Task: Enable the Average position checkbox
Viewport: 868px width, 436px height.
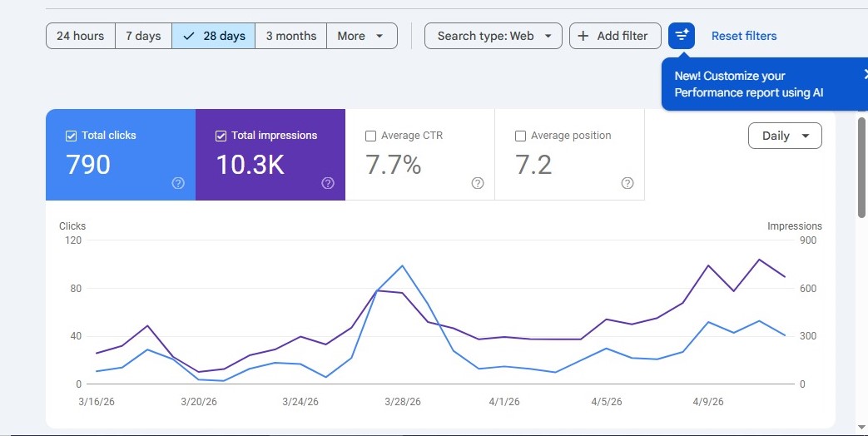Action: pos(520,136)
